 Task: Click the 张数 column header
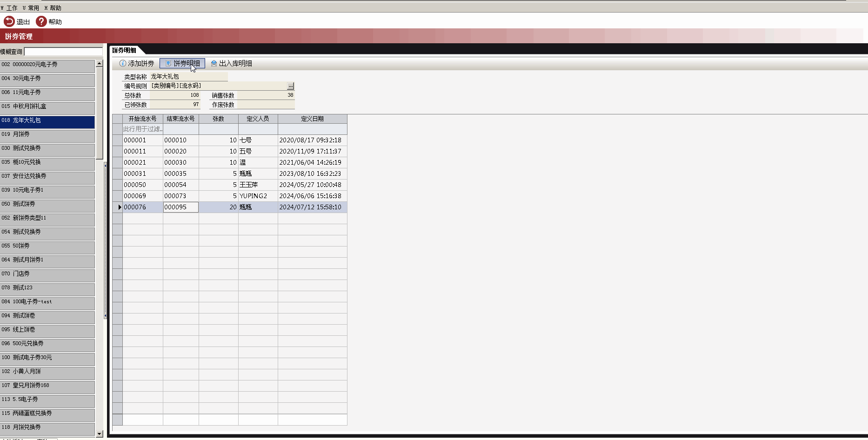[219, 119]
